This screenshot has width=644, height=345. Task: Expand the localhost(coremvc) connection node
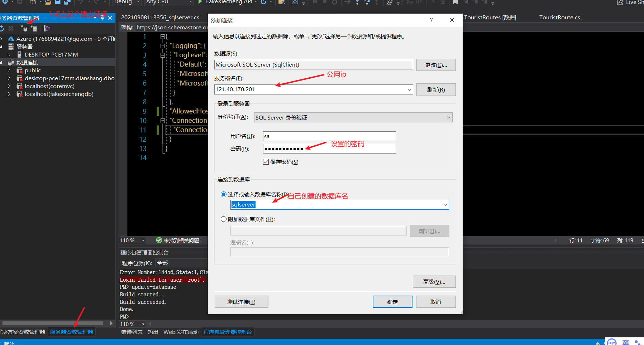pyautogui.click(x=9, y=86)
